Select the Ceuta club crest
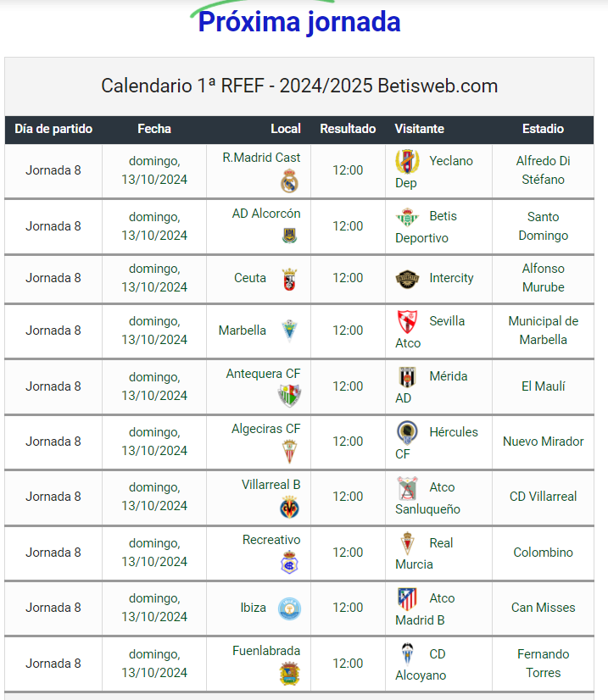 [289, 280]
